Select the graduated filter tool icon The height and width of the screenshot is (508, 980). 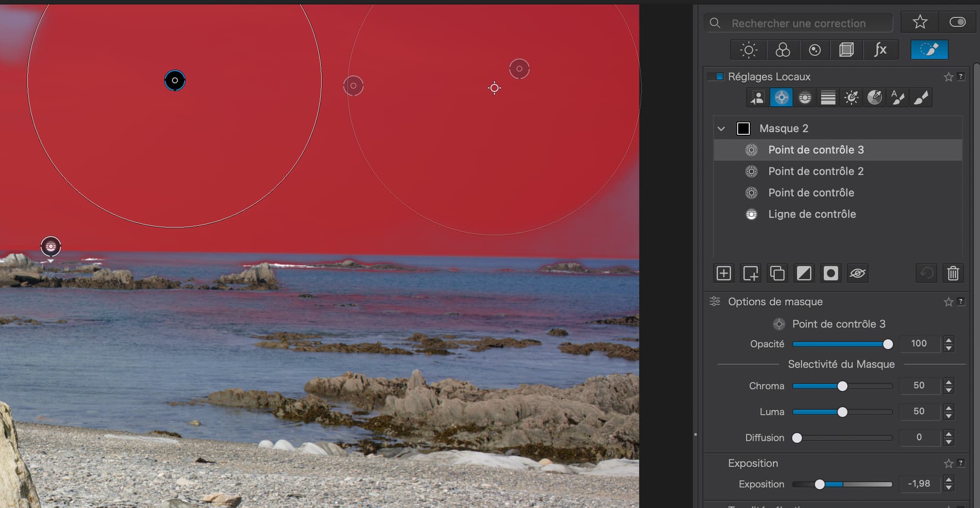click(x=828, y=98)
